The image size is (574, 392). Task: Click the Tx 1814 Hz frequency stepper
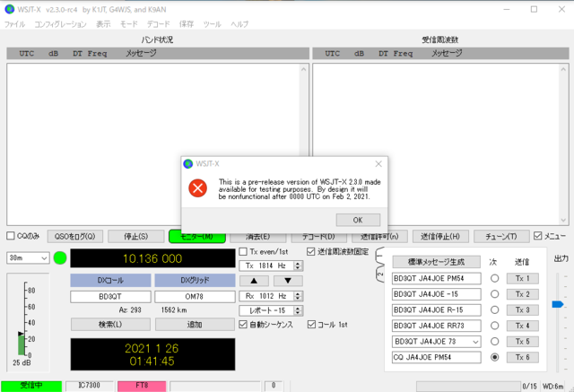point(298,266)
